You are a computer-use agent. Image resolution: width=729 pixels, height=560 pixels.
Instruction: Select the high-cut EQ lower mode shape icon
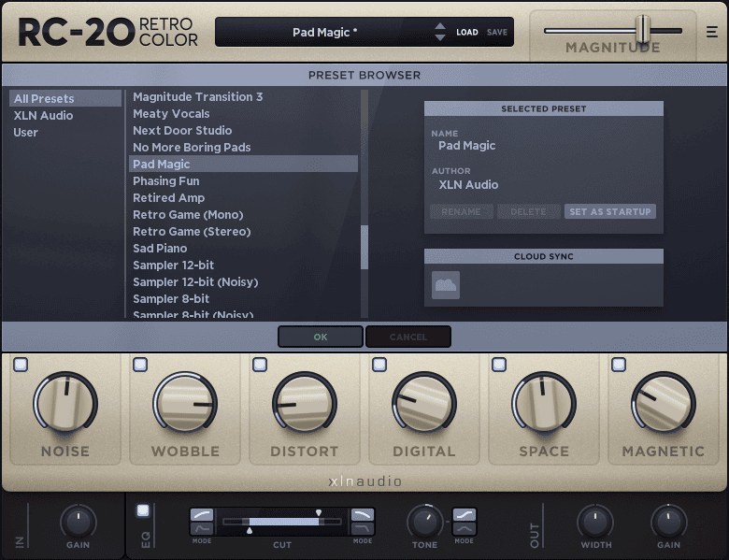click(x=363, y=528)
